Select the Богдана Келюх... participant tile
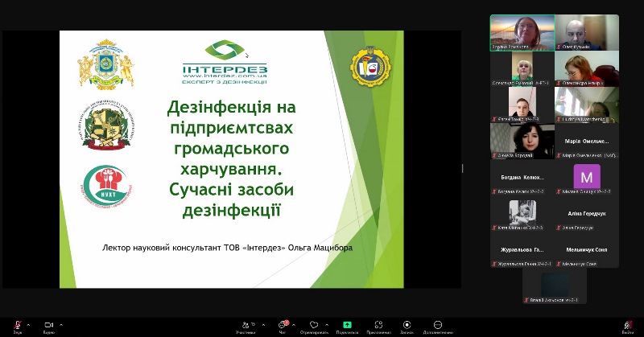 pos(522,177)
